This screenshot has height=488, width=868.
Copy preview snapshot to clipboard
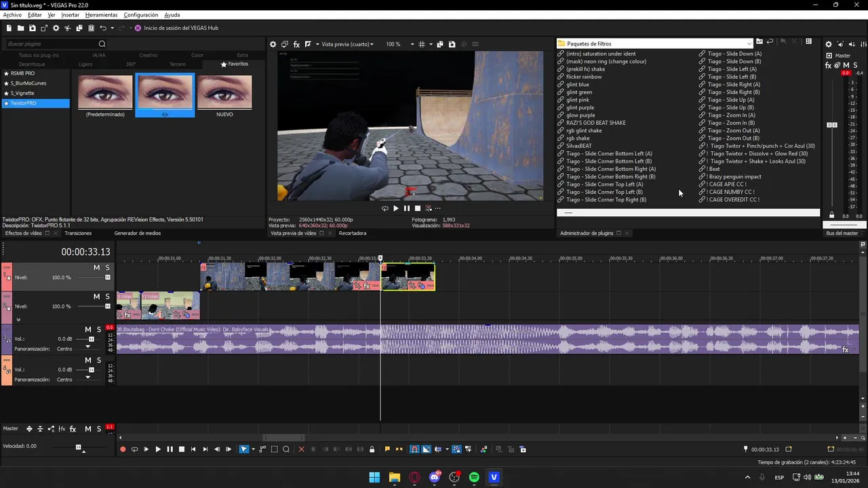440,44
